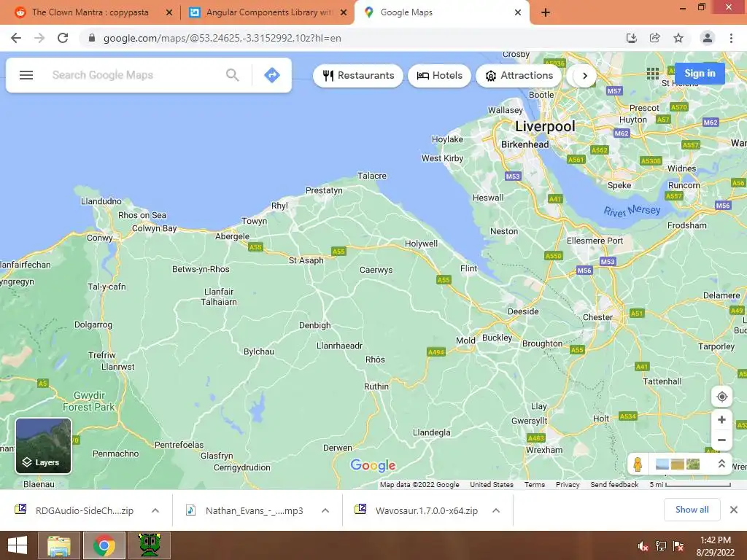Show more category chips arrow

[x=585, y=76]
